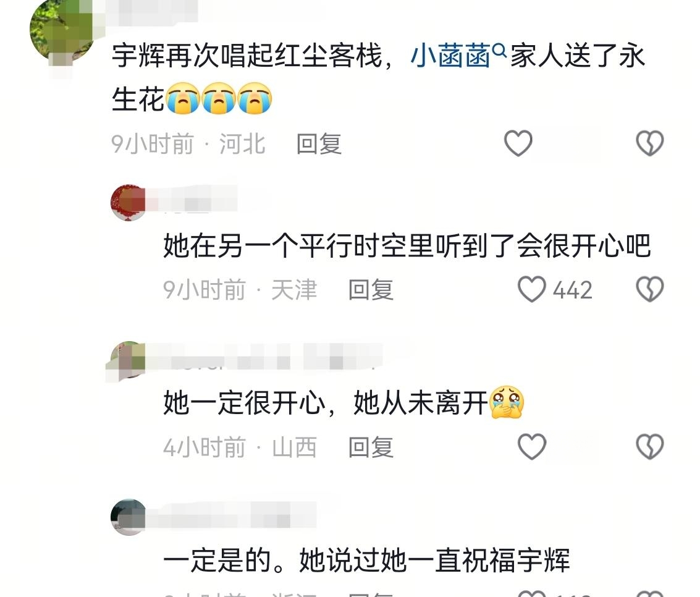Viewport: 700px width, 597px height.
Task: Tap search icon beside 小菡菡
Action: [500, 50]
